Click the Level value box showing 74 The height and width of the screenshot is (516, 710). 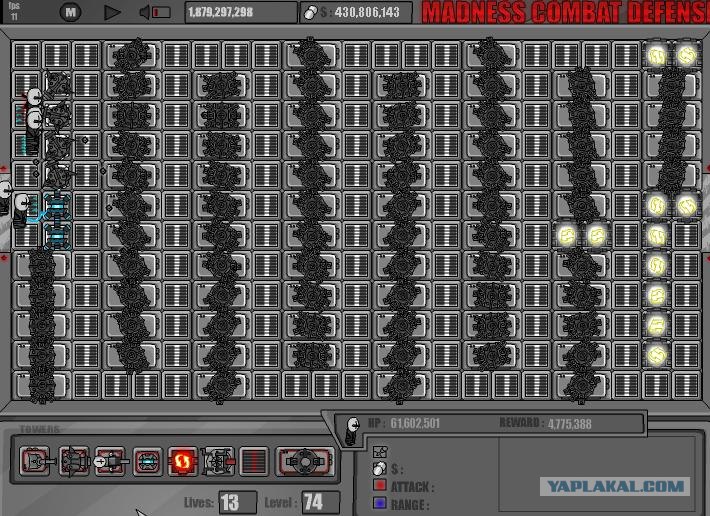pyautogui.click(x=321, y=502)
